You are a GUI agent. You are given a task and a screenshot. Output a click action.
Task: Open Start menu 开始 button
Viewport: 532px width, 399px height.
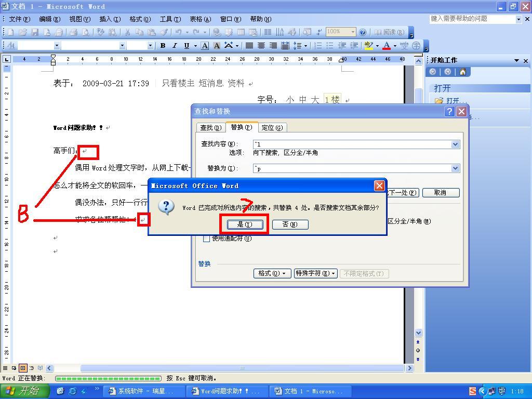[25, 391]
